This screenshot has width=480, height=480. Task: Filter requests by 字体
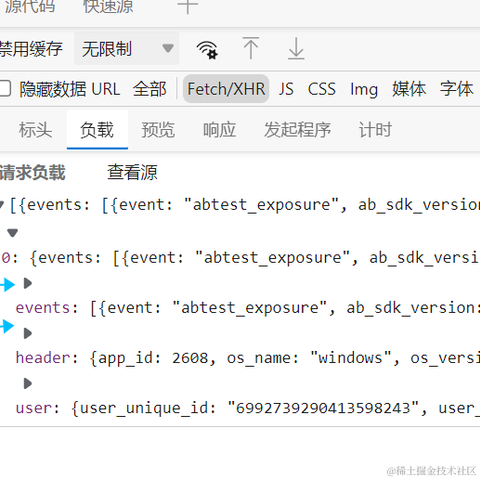456,89
